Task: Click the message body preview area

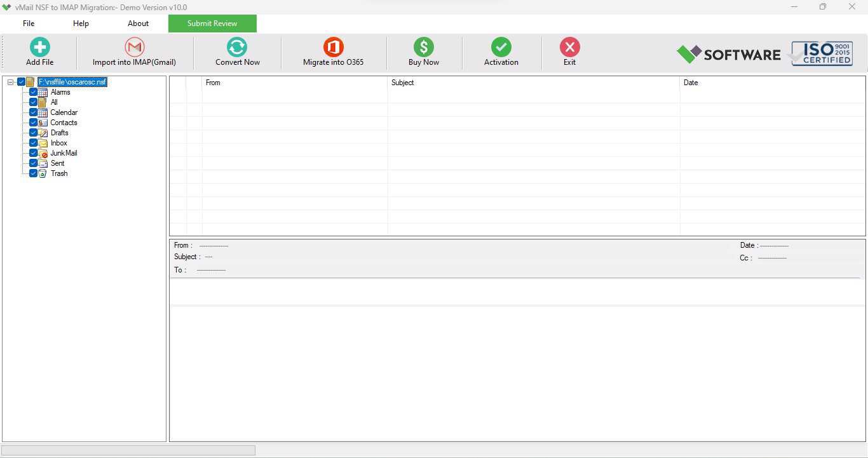Action: 517,374
